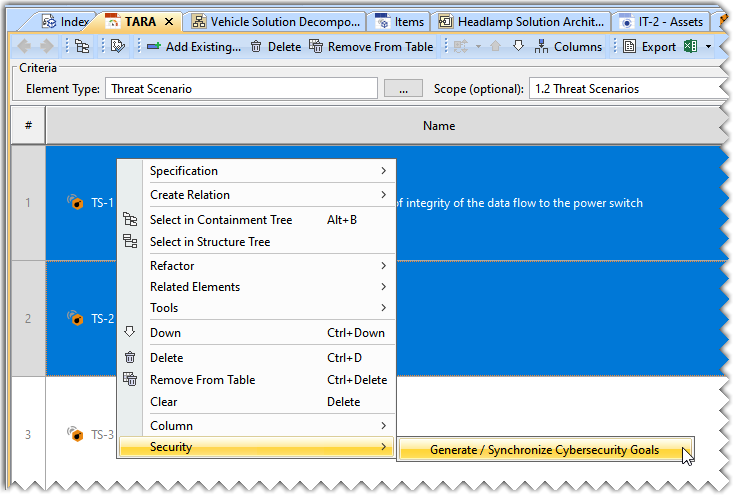Open the Headlamp Solution Architecture tab
Screen dimensions: 734x496
click(x=521, y=21)
